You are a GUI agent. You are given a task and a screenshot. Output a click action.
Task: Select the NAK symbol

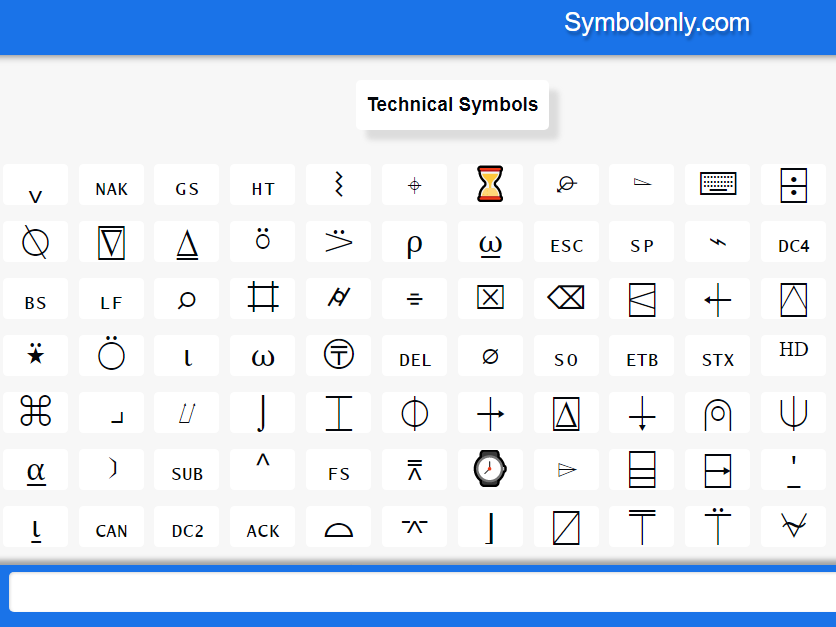click(111, 186)
